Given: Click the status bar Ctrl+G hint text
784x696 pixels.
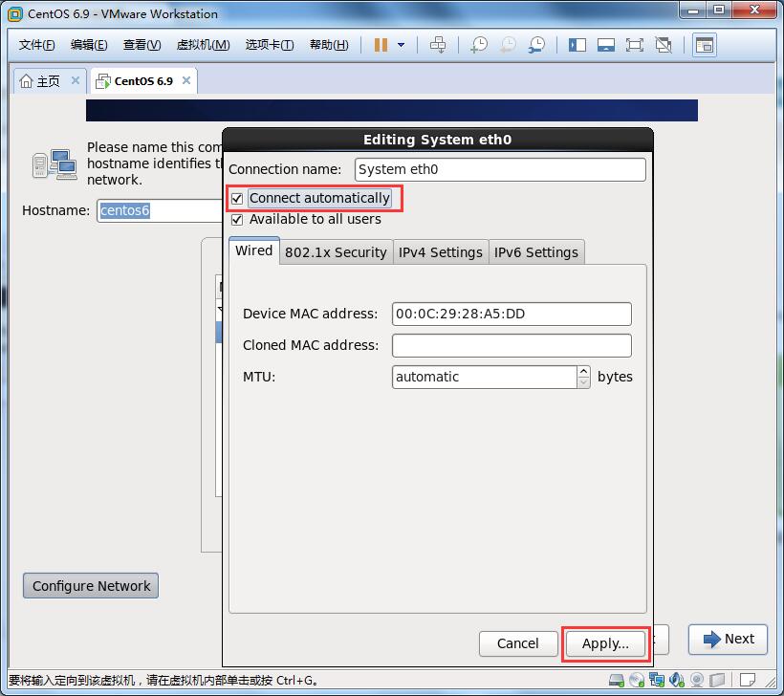Looking at the screenshot, I should pyautogui.click(x=163, y=681).
